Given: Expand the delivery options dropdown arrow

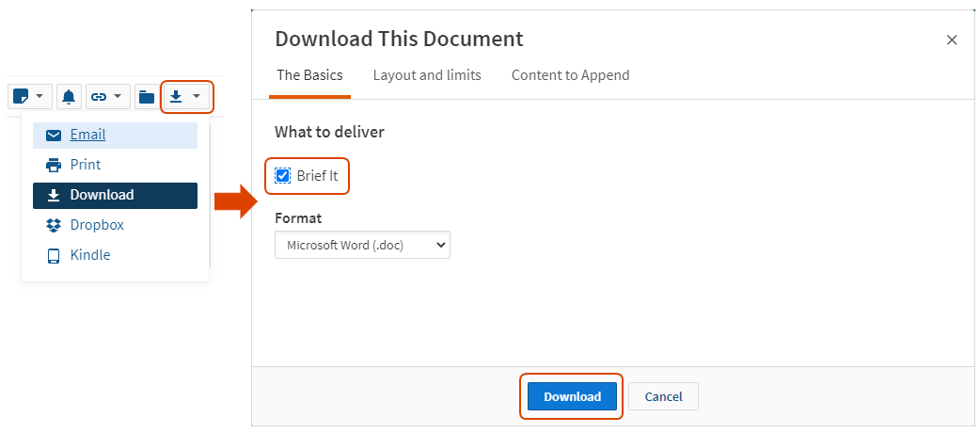Looking at the screenshot, I should [197, 96].
